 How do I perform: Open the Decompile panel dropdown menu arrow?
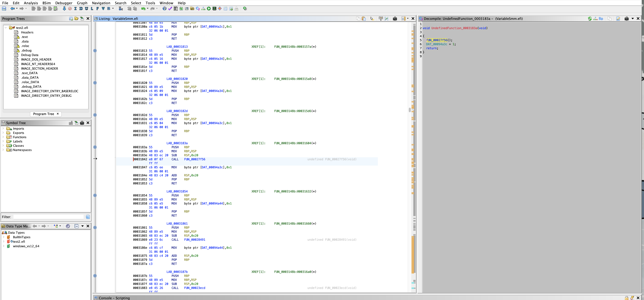(633, 19)
